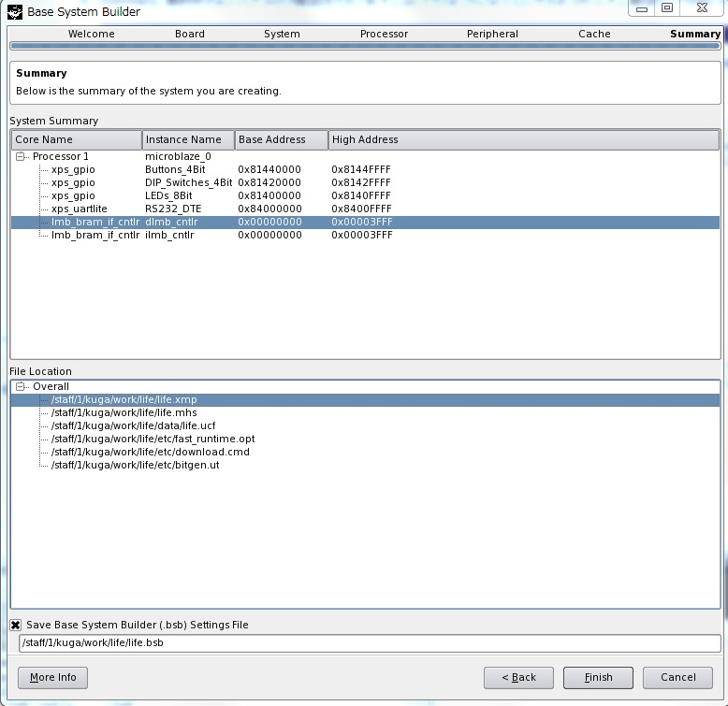Minimize the Base System Builder window
The height and width of the screenshot is (706, 728).
click(x=642, y=8)
